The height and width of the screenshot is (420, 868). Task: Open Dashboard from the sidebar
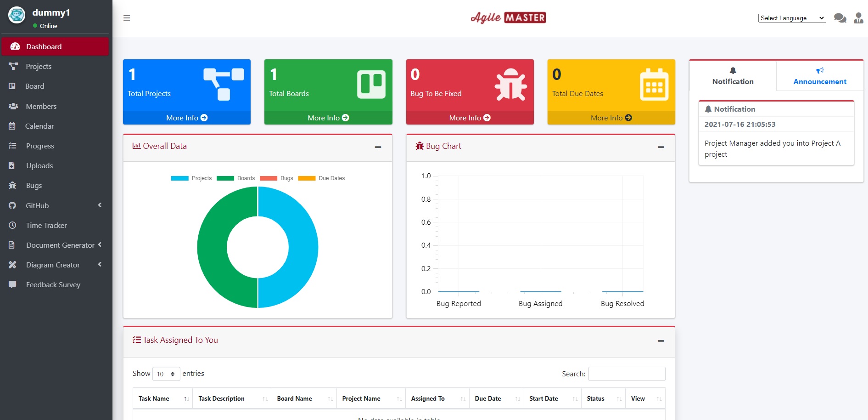tap(55, 46)
